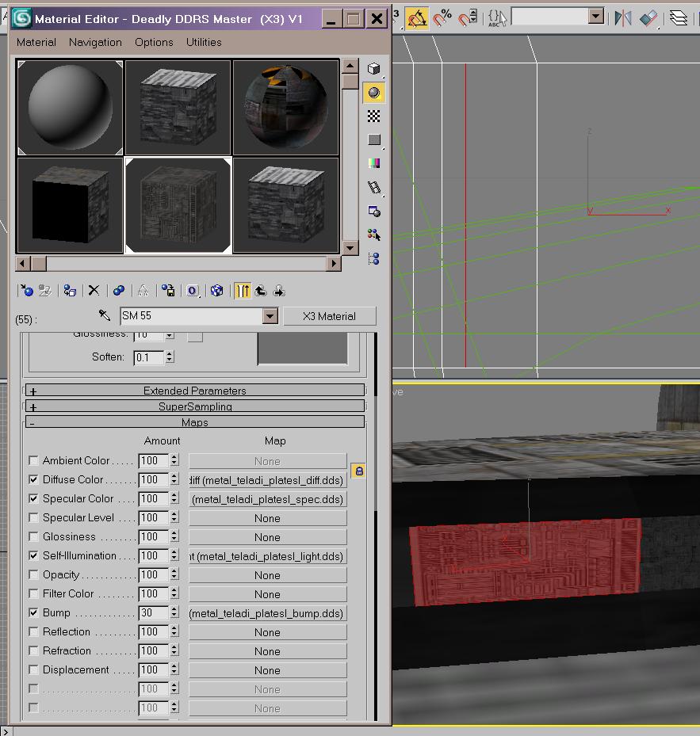Image resolution: width=700 pixels, height=736 pixels.
Task: Click Mirror tool in main toolbar
Action: 623,17
